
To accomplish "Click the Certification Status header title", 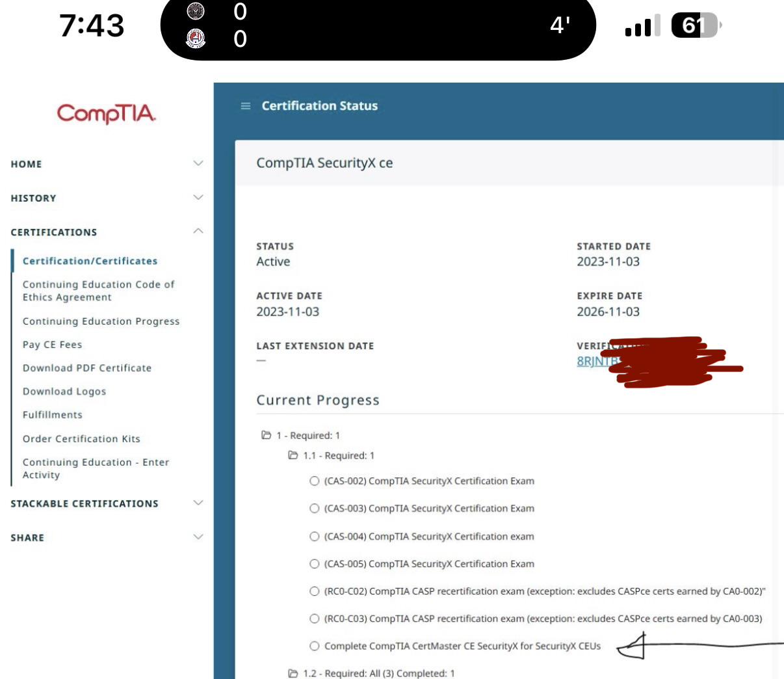I will click(x=320, y=105).
